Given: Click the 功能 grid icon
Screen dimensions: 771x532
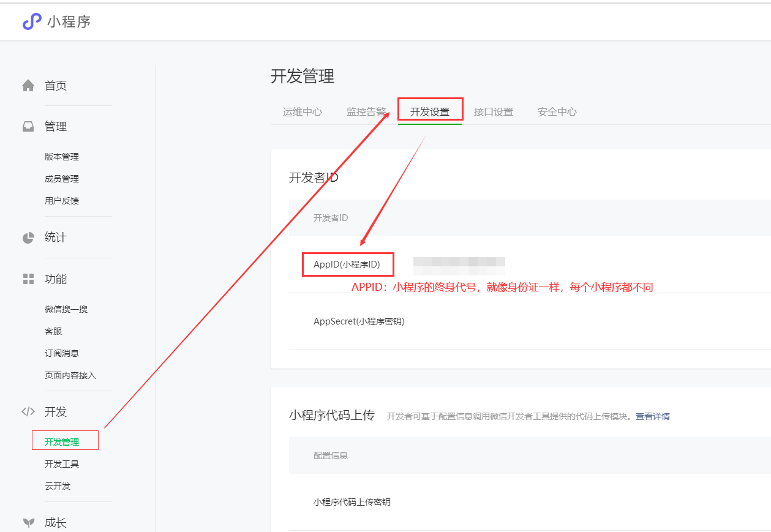Looking at the screenshot, I should tap(28, 279).
